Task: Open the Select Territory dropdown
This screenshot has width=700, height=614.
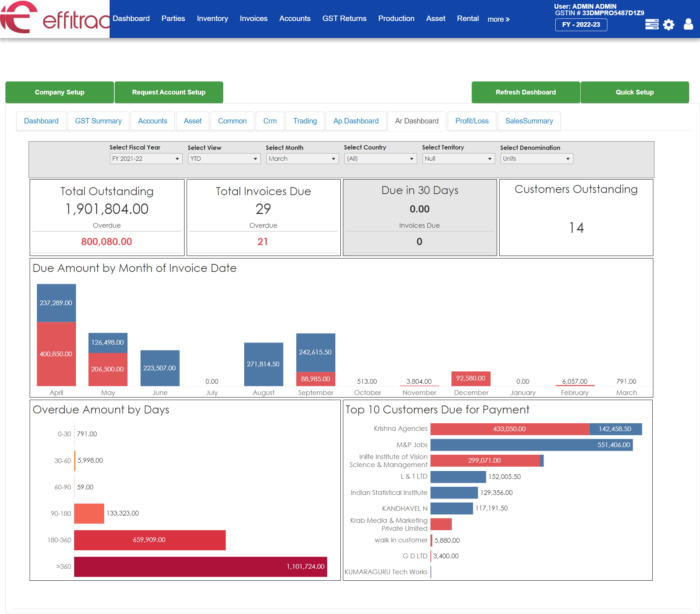Action: (458, 159)
